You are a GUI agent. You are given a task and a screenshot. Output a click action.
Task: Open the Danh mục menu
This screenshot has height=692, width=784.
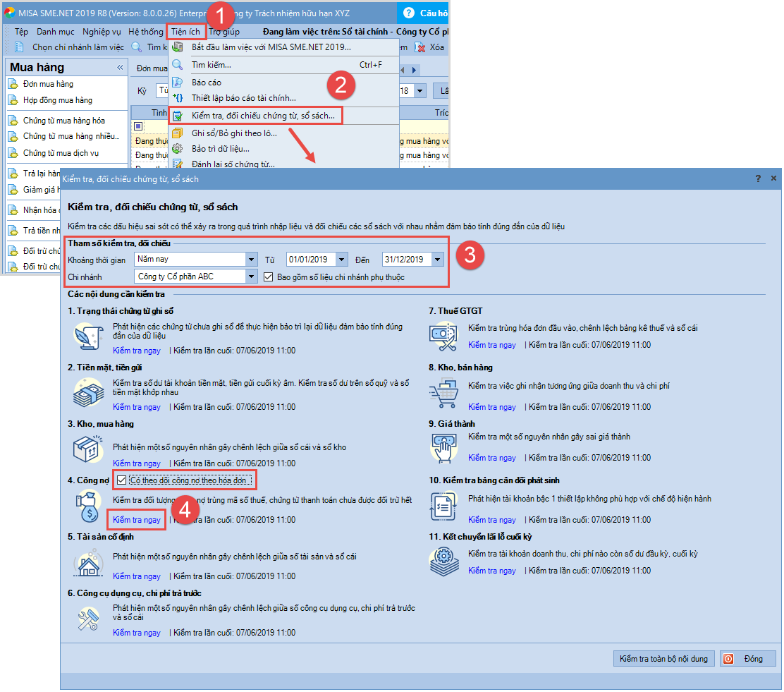click(56, 32)
